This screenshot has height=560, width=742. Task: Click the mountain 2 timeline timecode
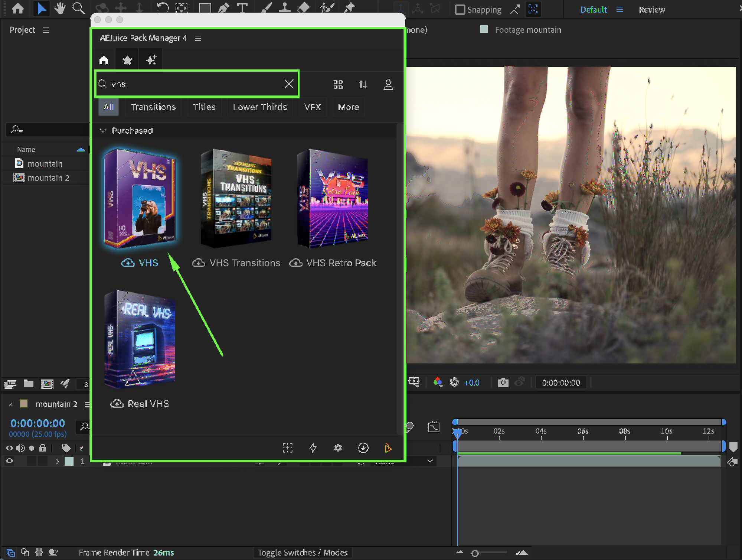click(37, 423)
